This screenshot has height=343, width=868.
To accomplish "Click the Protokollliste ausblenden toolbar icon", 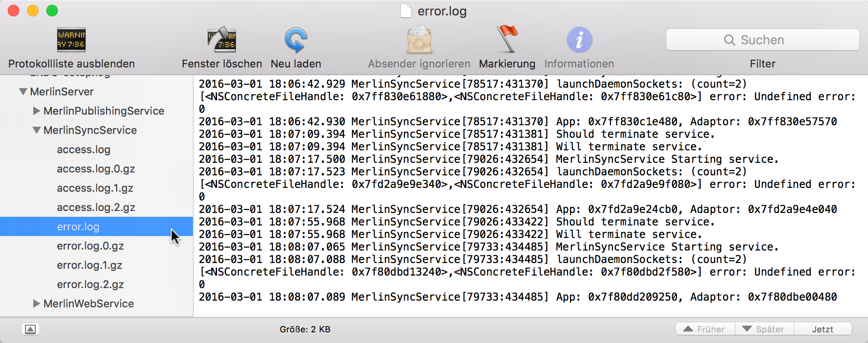I will pyautogui.click(x=71, y=40).
